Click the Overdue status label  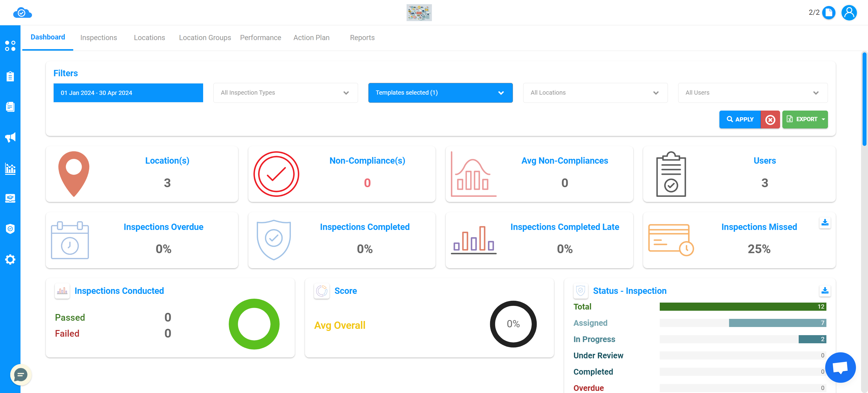(588, 388)
